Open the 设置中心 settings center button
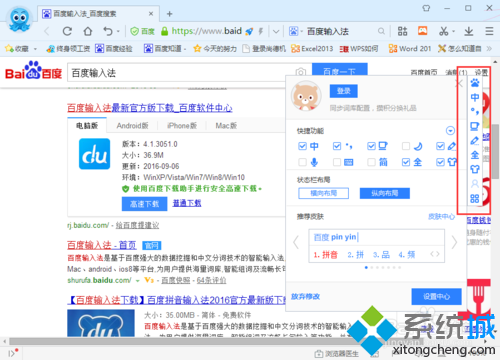Image resolution: width=500 pixels, height=360 pixels. [x=436, y=297]
